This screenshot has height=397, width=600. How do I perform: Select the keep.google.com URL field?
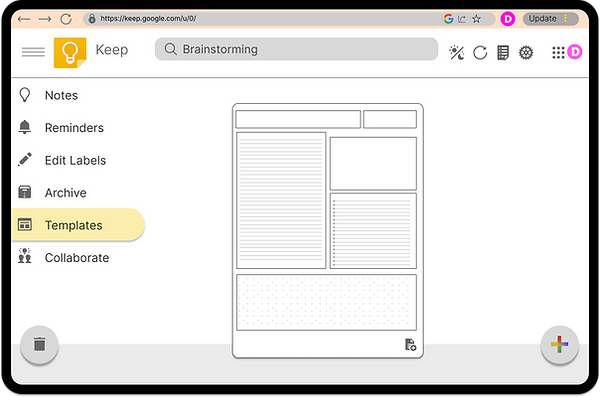289,19
